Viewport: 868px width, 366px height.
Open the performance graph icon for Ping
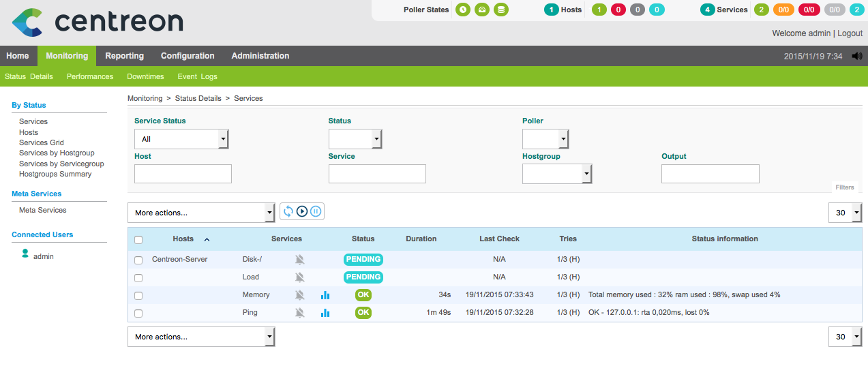pos(325,313)
